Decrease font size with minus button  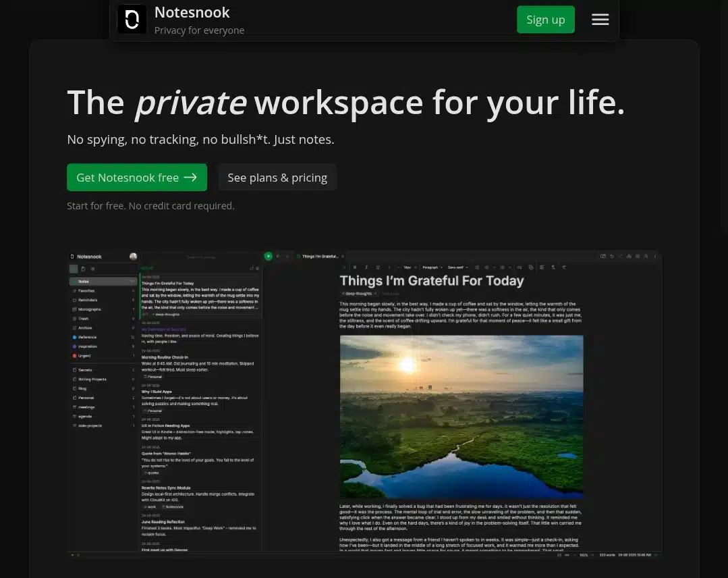coord(398,267)
